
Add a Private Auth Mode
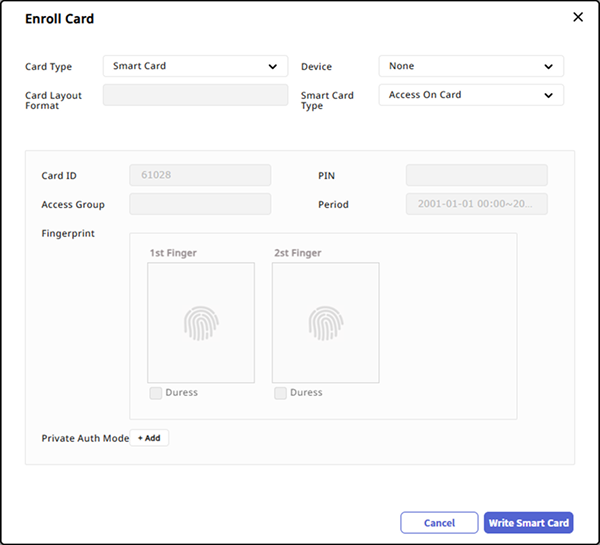(149, 438)
